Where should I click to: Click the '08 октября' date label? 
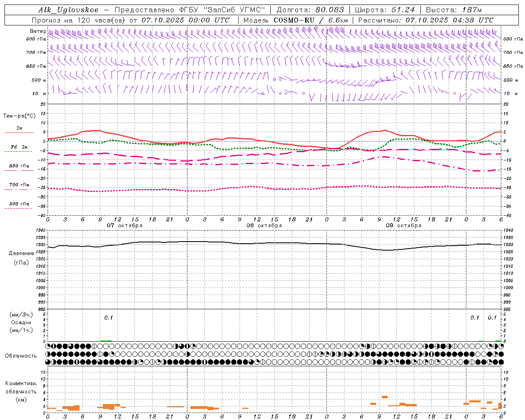click(264, 226)
